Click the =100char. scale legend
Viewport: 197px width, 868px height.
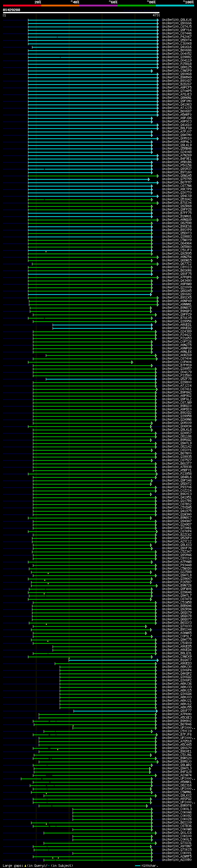147,865
